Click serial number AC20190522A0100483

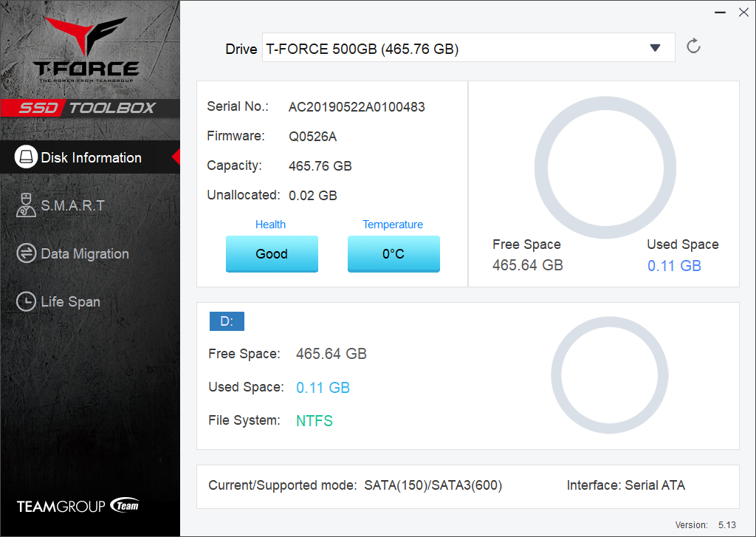(x=357, y=107)
